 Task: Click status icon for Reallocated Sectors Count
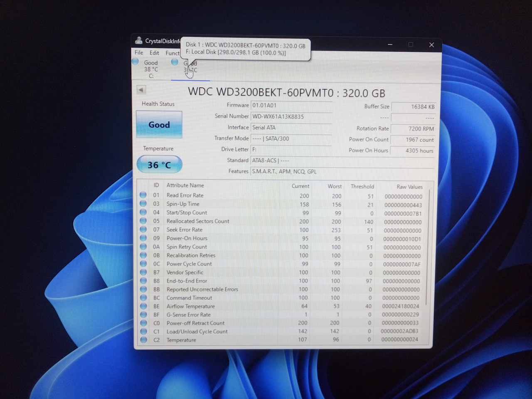point(143,221)
